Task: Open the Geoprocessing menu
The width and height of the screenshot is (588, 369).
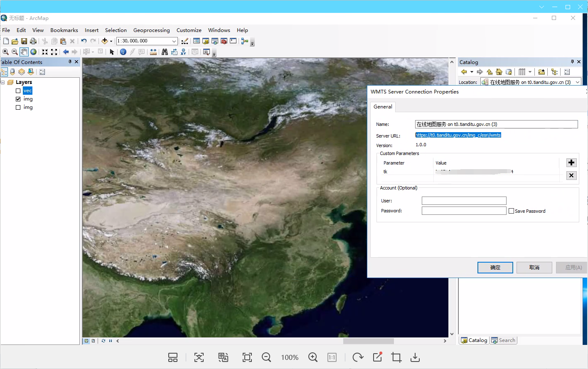Action: point(152,30)
